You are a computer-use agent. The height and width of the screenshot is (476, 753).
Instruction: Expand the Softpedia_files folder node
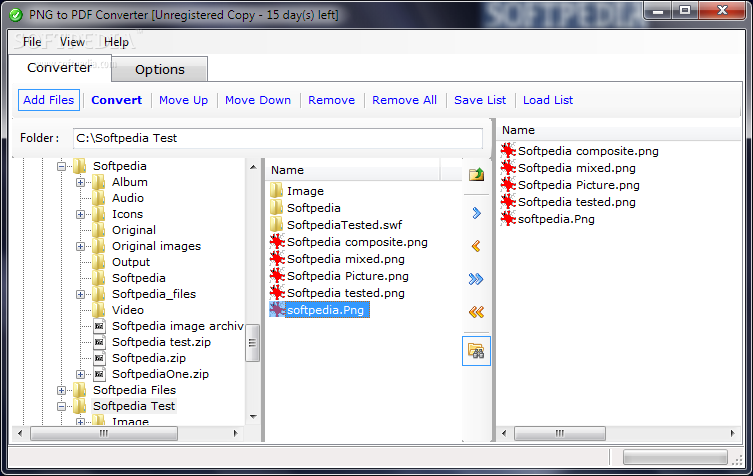coord(81,294)
